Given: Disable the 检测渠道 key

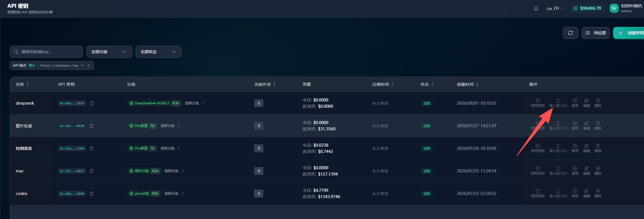Looking at the screenshot, I should tap(575, 148).
